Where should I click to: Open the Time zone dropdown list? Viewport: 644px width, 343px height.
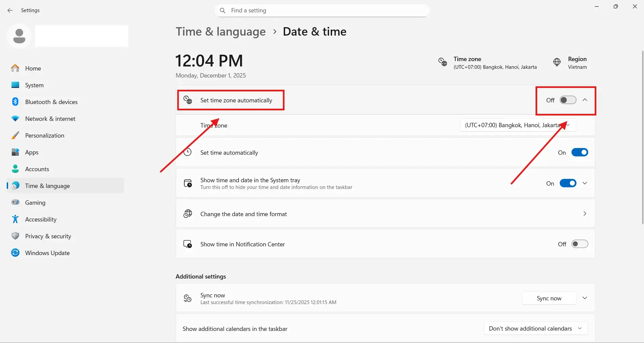coord(517,125)
